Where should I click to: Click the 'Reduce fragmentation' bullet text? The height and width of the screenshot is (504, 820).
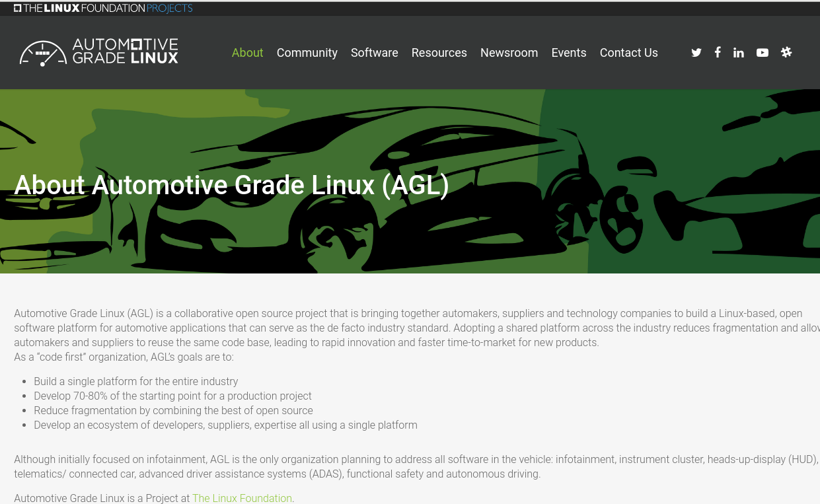(173, 410)
